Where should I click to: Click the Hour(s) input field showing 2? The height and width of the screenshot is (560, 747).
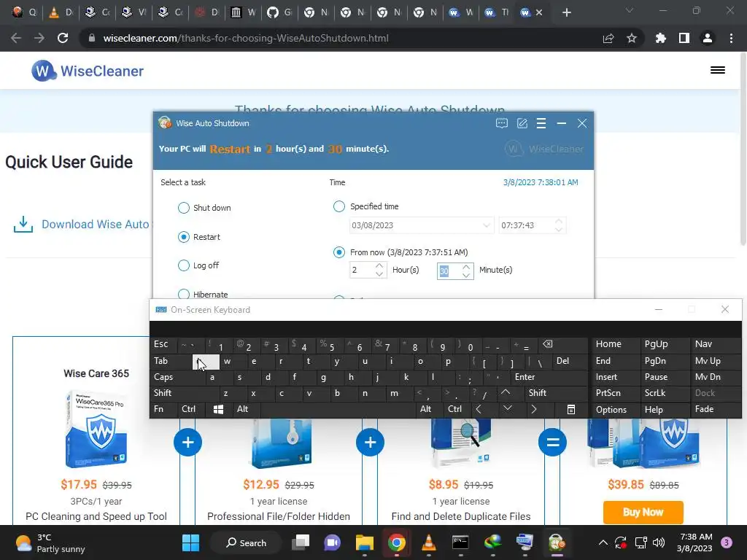pos(362,270)
